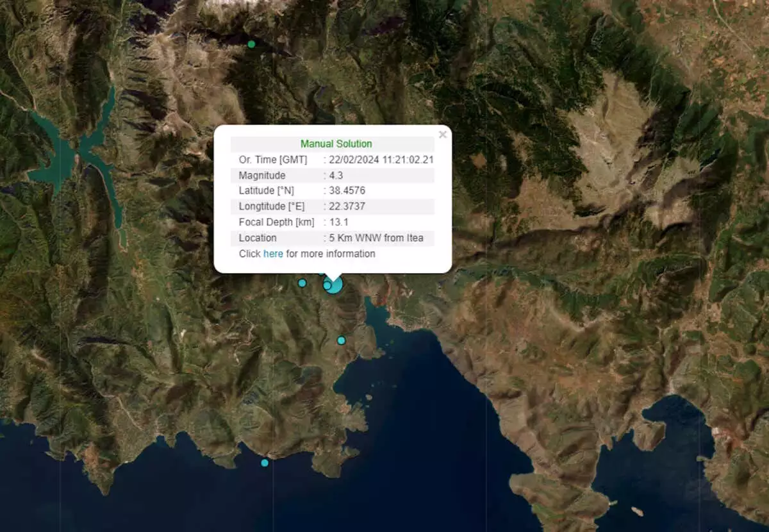
Task: Click the Manual Solution popup header
Action: (336, 144)
